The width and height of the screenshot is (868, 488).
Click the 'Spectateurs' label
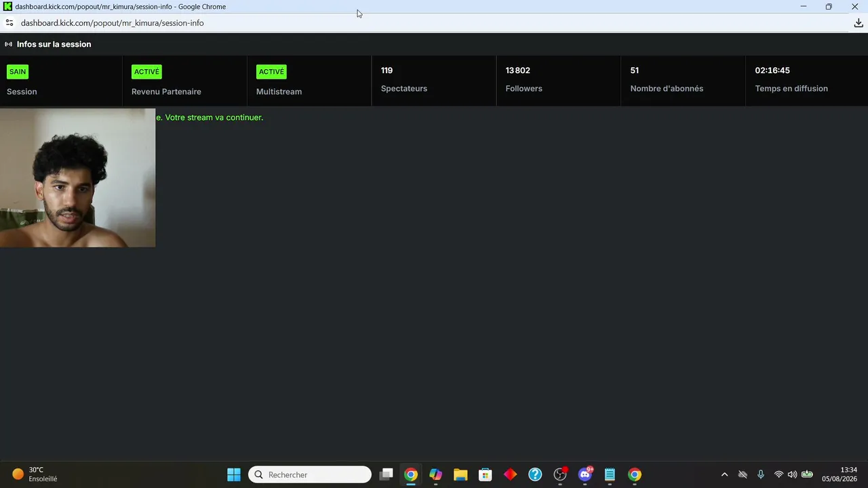click(404, 88)
